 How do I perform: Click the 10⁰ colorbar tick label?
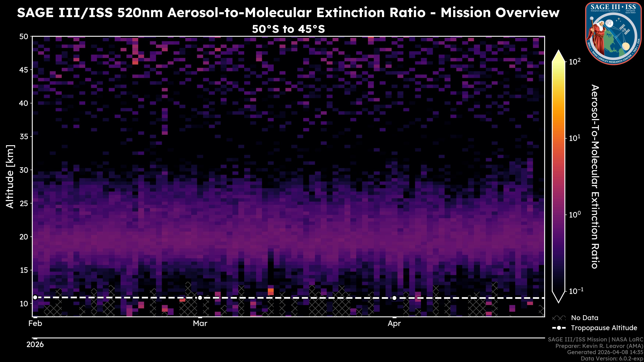pyautogui.click(x=575, y=215)
